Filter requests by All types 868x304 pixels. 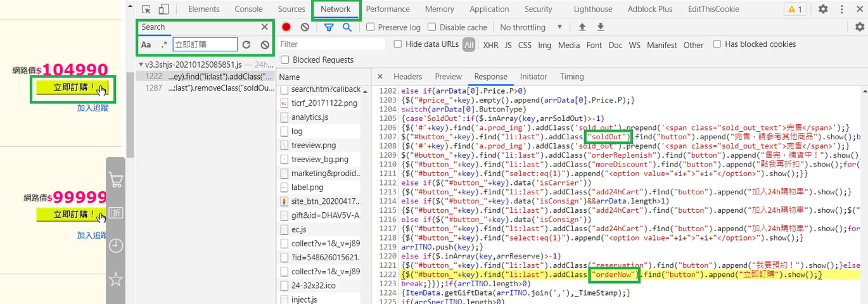coord(469,44)
